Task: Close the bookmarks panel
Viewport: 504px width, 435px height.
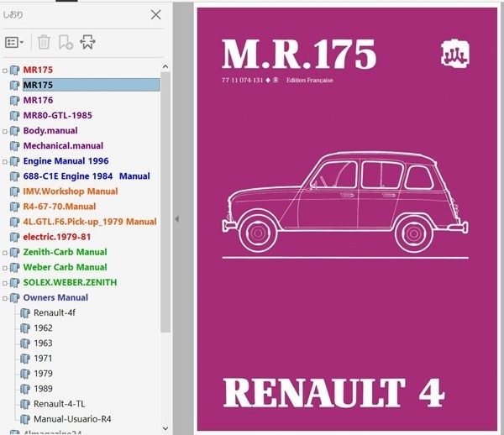Action: pos(156,15)
